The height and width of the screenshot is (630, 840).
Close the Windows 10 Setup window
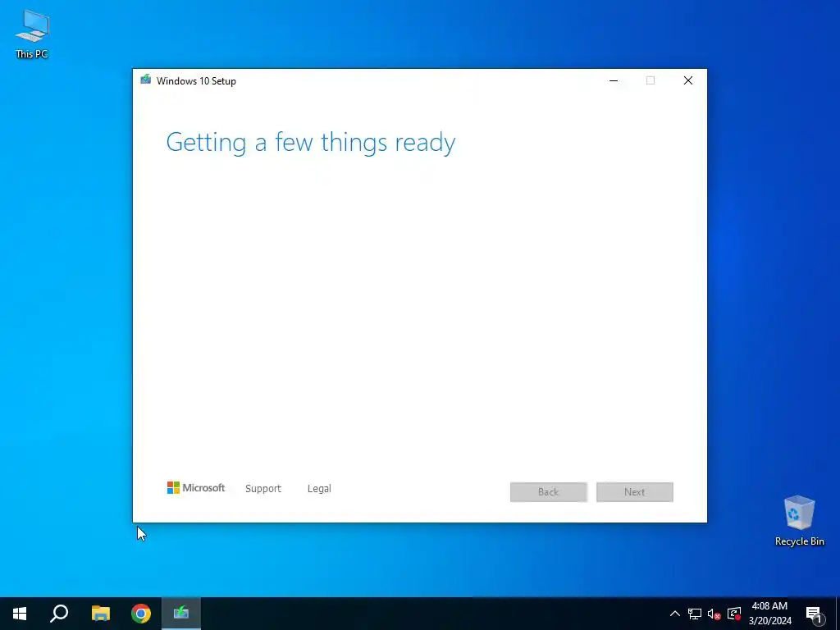688,80
